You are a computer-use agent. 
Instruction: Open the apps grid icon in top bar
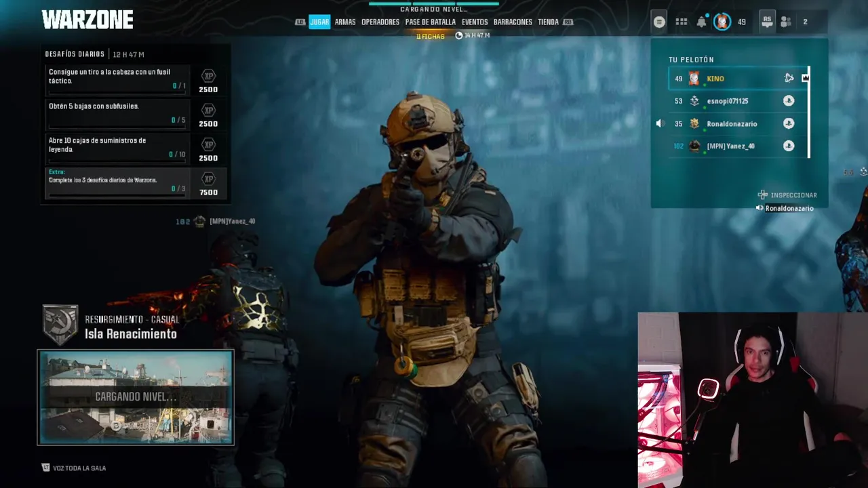point(682,22)
